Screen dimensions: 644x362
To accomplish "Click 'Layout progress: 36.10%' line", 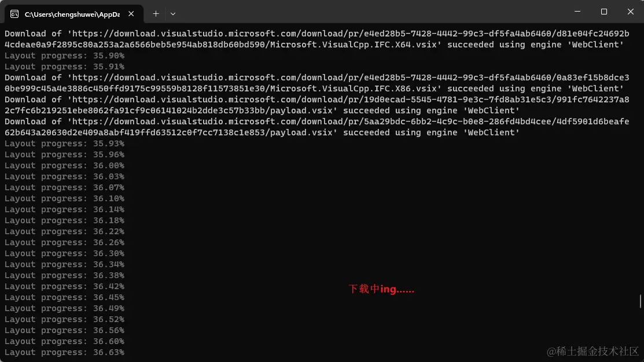I will coord(64,198).
